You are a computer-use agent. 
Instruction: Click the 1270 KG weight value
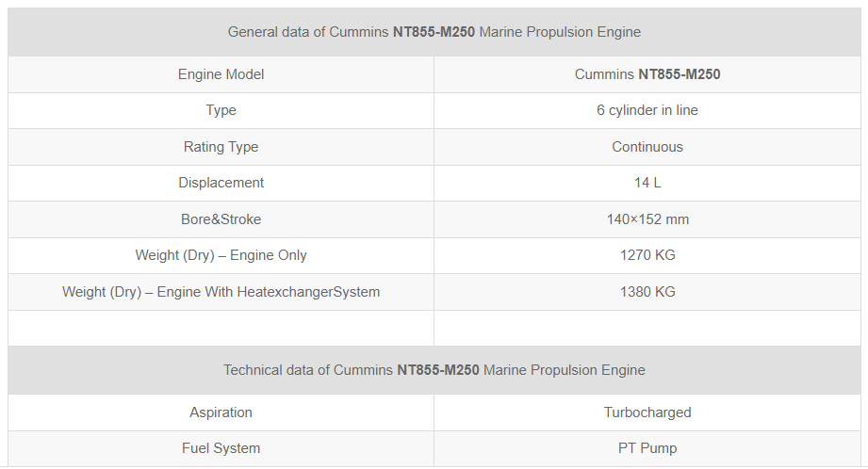pos(647,255)
